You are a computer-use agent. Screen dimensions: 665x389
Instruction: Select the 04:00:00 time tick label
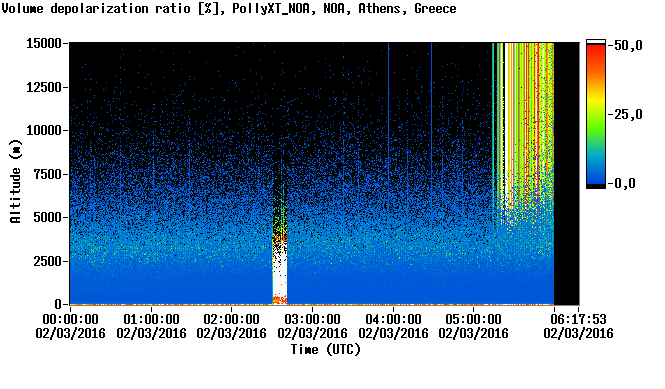tap(393, 325)
